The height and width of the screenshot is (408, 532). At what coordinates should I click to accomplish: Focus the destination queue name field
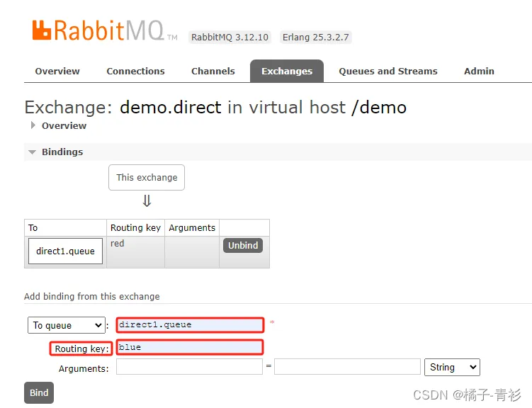pos(190,325)
